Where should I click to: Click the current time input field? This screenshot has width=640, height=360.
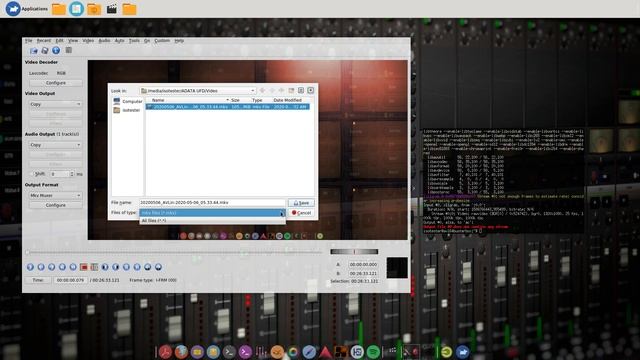tap(70, 280)
